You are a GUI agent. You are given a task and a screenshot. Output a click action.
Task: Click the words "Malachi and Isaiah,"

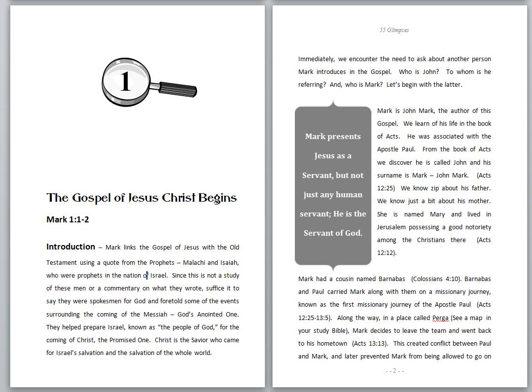pos(211,263)
